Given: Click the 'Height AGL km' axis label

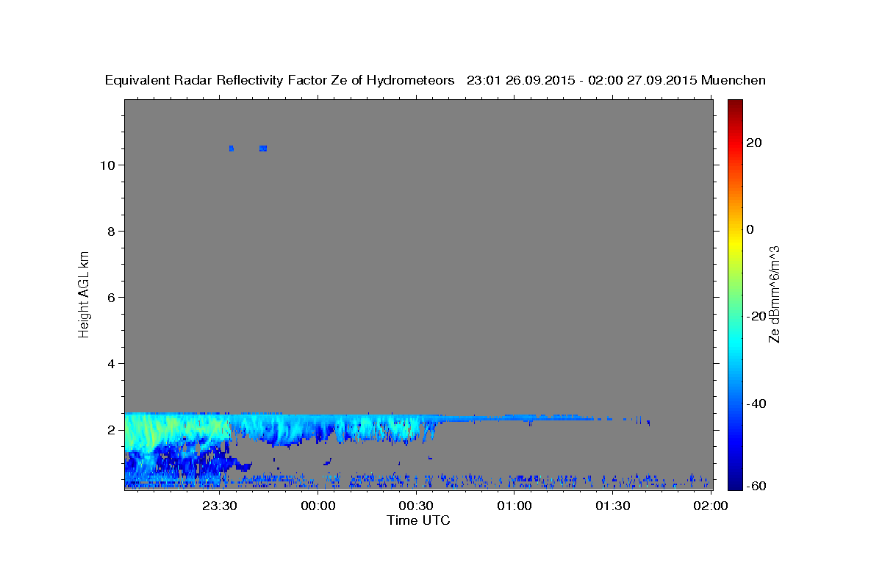Looking at the screenshot, I should 84,293.
